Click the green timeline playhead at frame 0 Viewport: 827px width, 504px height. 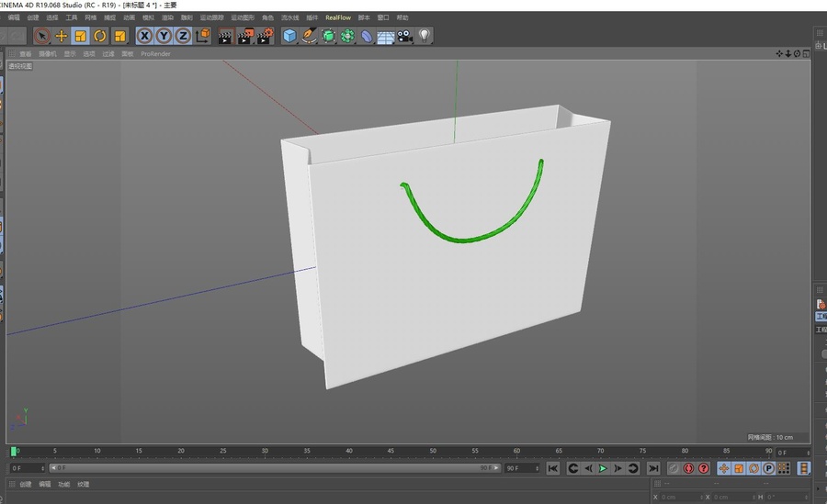tap(14, 452)
